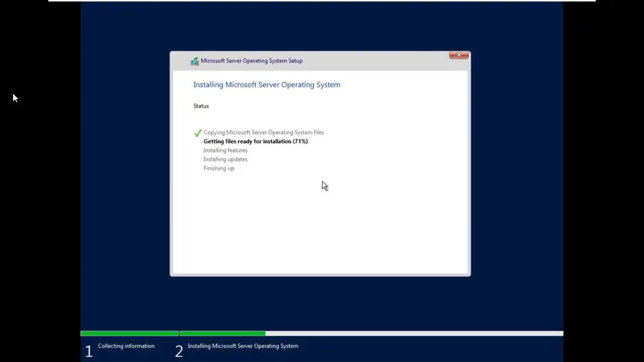Click the 'Finishing up' status line
This screenshot has height=362, width=644.
[x=219, y=168]
